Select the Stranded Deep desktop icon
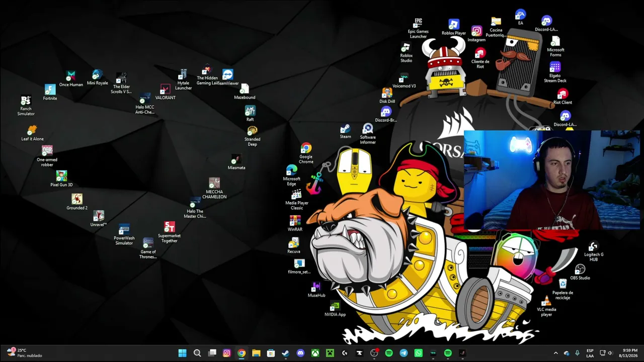Viewport: 644px width, 362px height. click(x=252, y=136)
